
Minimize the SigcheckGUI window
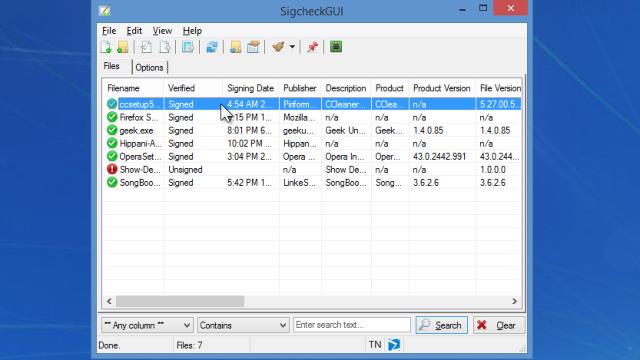pos(462,9)
